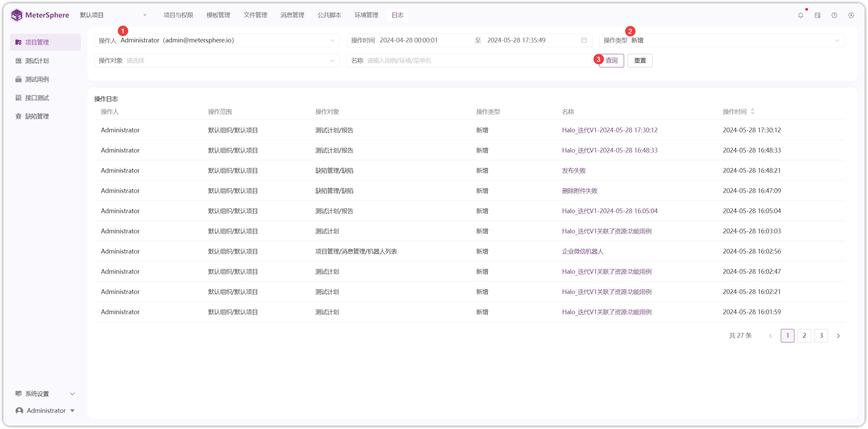The image size is (868, 429).
Task: Open the 文件管理 tab
Action: (255, 15)
